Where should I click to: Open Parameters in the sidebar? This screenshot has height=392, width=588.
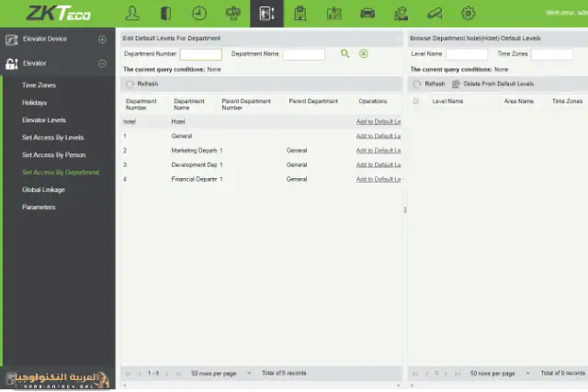click(x=39, y=207)
